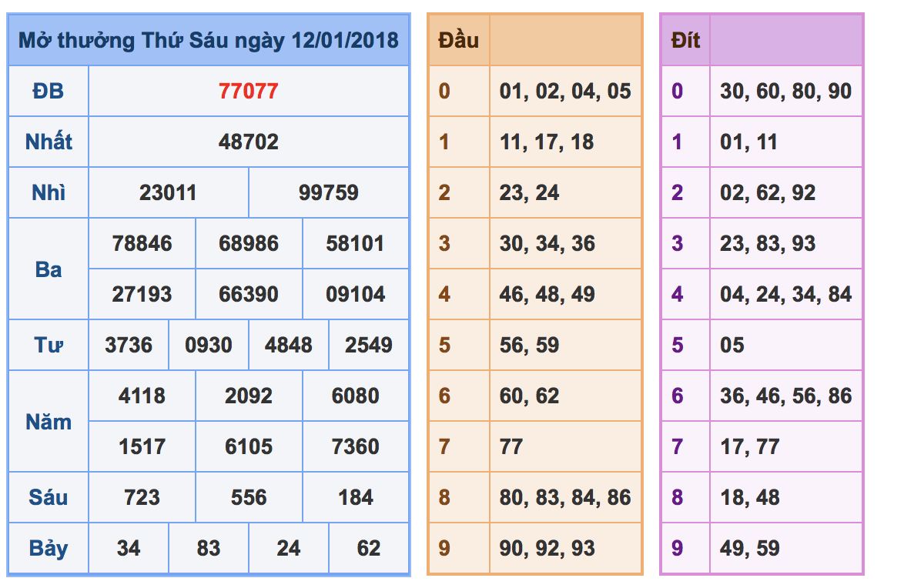Select the first prize number 48702
The width and height of the screenshot is (904, 588).
[x=249, y=142]
